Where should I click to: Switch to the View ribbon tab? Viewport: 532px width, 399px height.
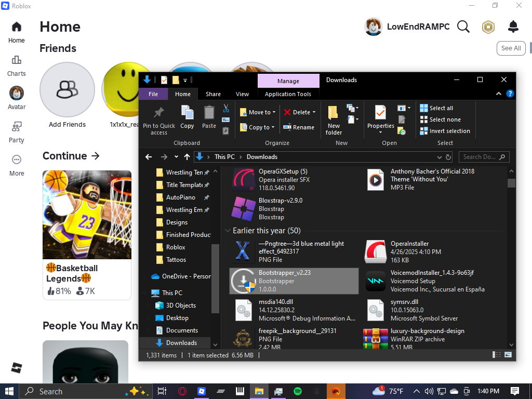tap(242, 94)
